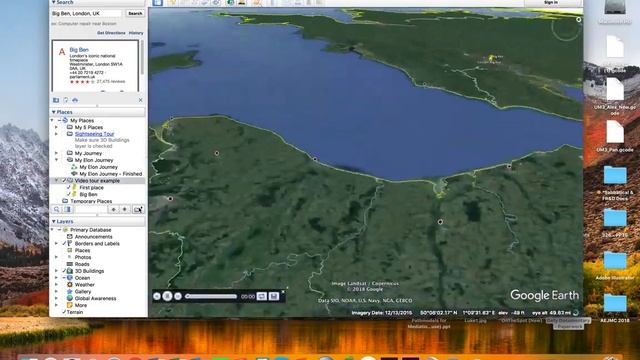
Task: Open the Places search magnifier icon
Action: (x=56, y=209)
